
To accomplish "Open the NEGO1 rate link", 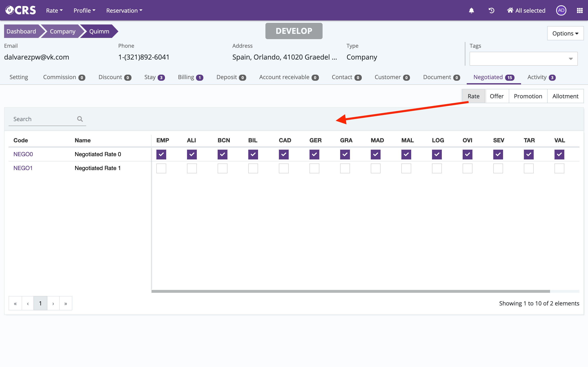I will 23,168.
